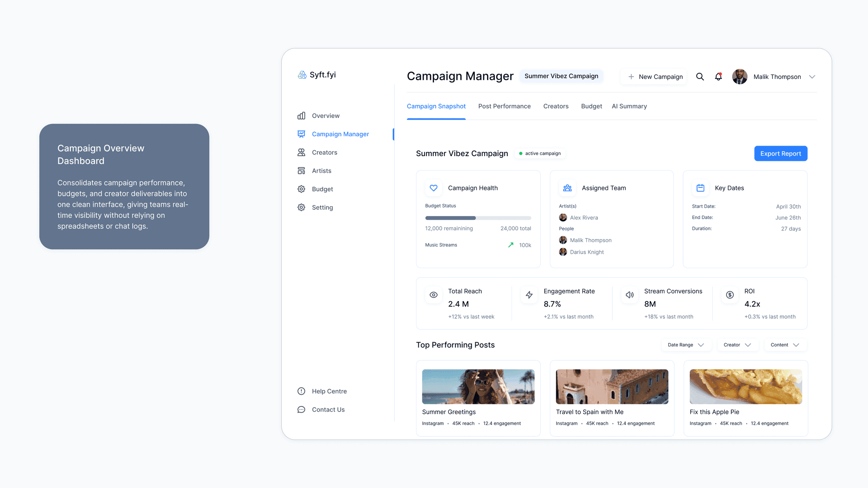Open search with the magnifier icon

tap(700, 77)
